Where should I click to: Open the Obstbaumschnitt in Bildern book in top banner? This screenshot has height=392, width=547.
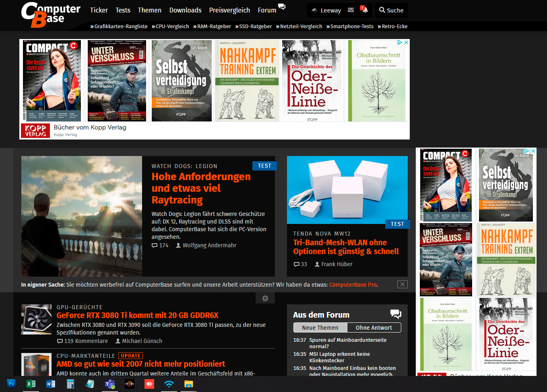(x=377, y=80)
